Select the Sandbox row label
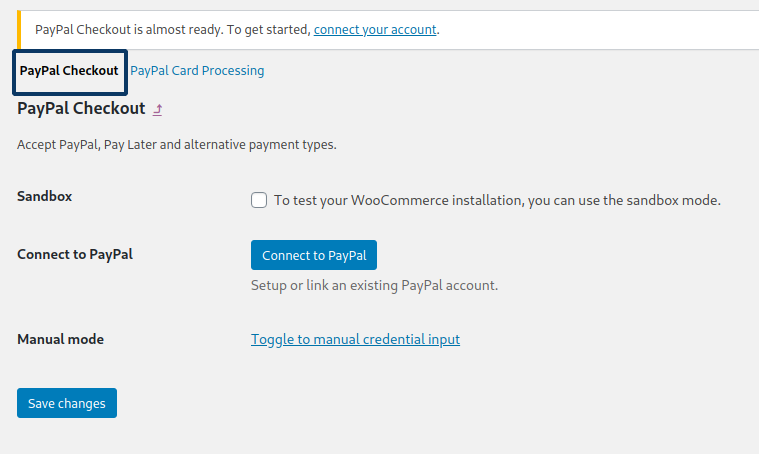759x454 pixels. (x=45, y=196)
